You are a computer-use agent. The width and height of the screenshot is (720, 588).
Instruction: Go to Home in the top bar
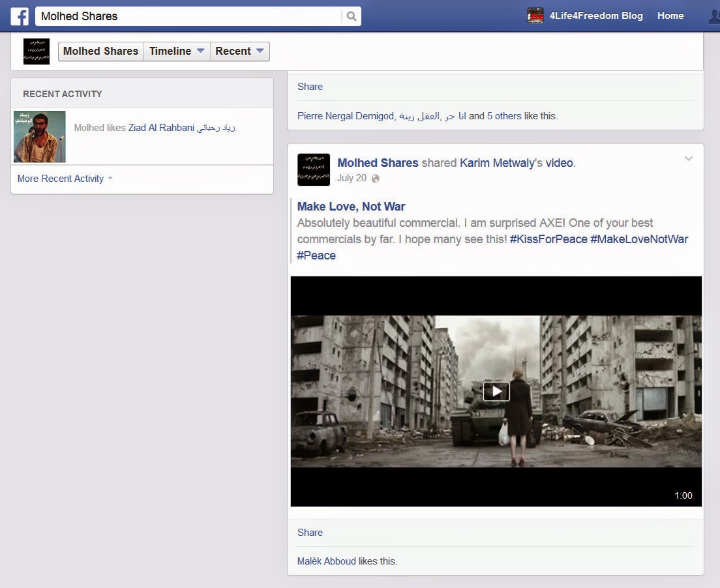click(x=670, y=16)
